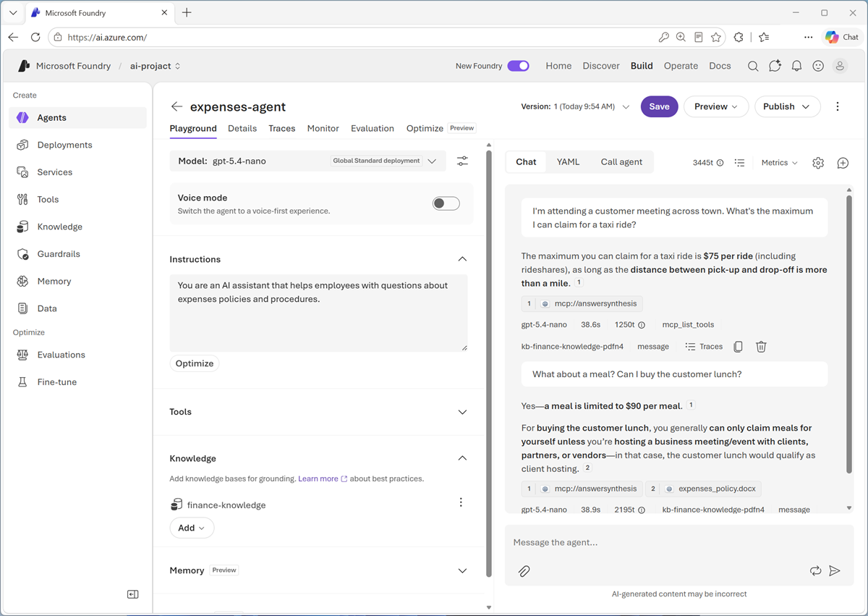Expand the Memory section
The image size is (868, 616).
pyautogui.click(x=462, y=570)
